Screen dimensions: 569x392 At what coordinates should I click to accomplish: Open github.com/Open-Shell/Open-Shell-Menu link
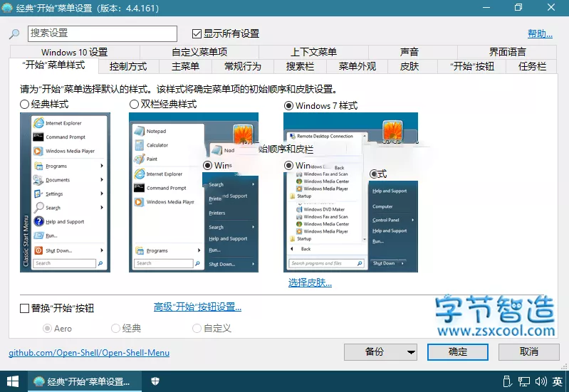click(x=89, y=353)
